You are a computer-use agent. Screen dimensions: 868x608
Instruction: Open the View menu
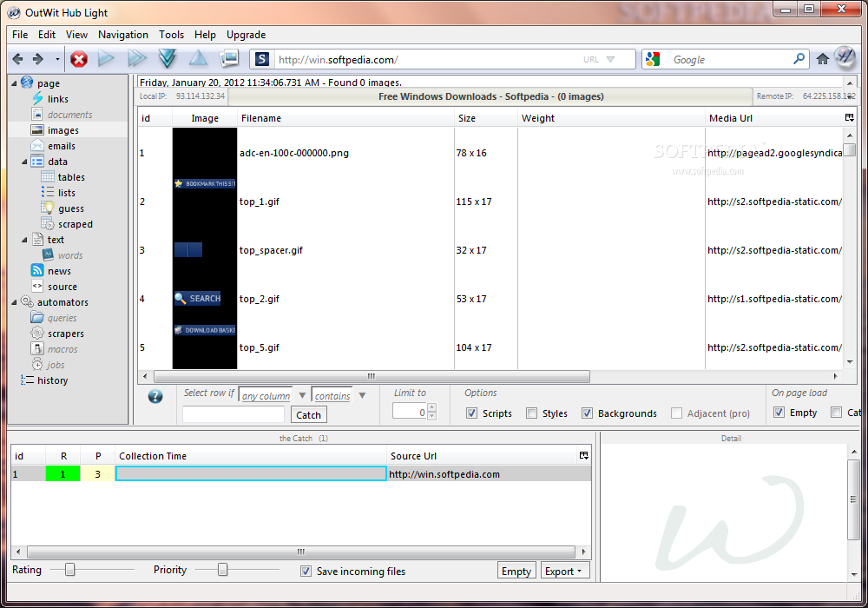(76, 35)
